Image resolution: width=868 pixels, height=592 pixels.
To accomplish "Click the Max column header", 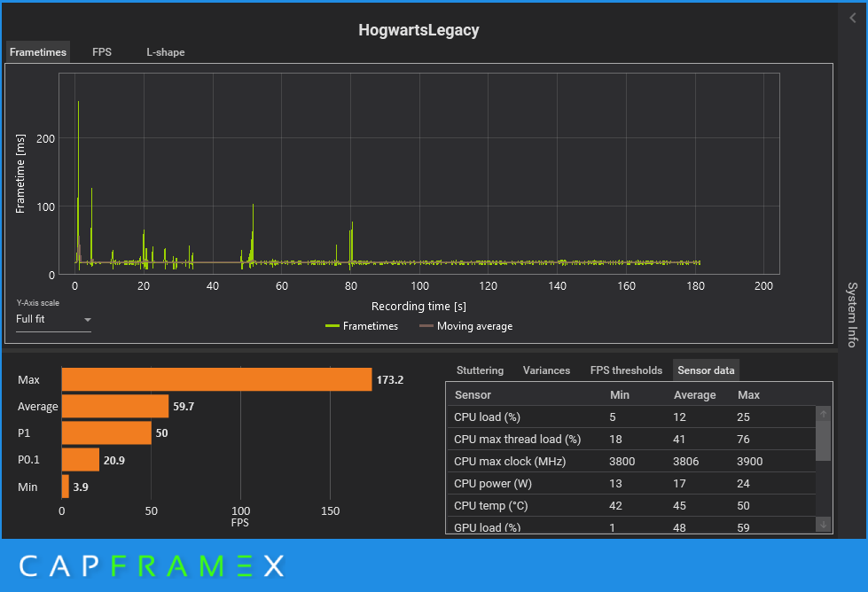I will [x=748, y=395].
